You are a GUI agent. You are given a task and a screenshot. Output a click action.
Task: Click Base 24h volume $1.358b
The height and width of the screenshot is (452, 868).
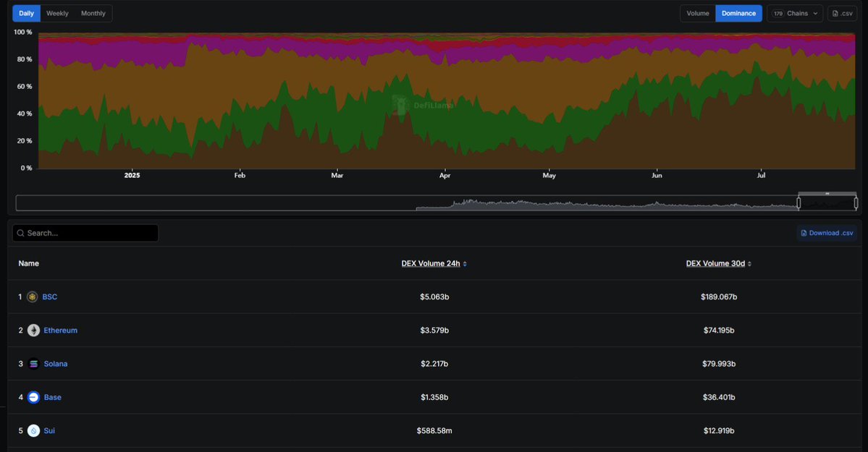(x=434, y=397)
